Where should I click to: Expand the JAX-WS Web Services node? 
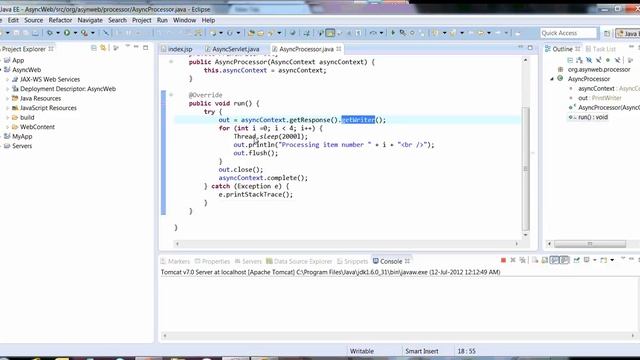(x=7, y=80)
